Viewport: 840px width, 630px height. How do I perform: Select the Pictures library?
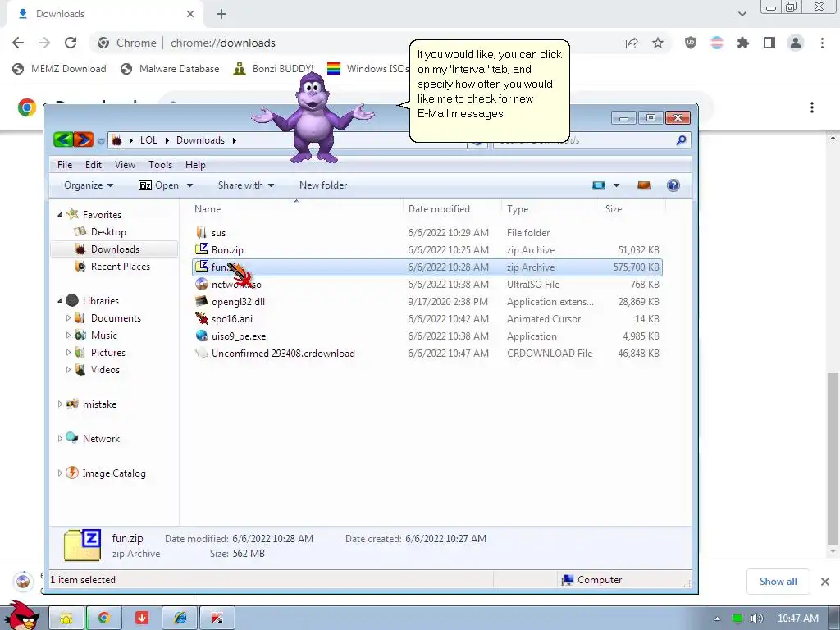click(107, 353)
